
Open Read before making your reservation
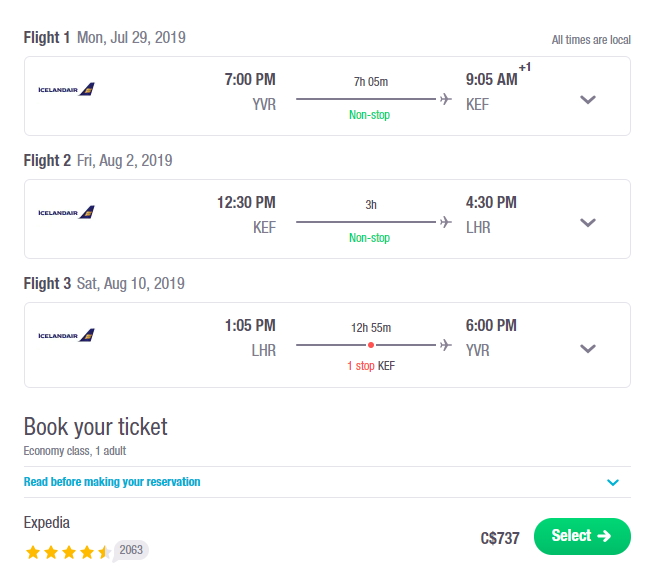pos(112,481)
